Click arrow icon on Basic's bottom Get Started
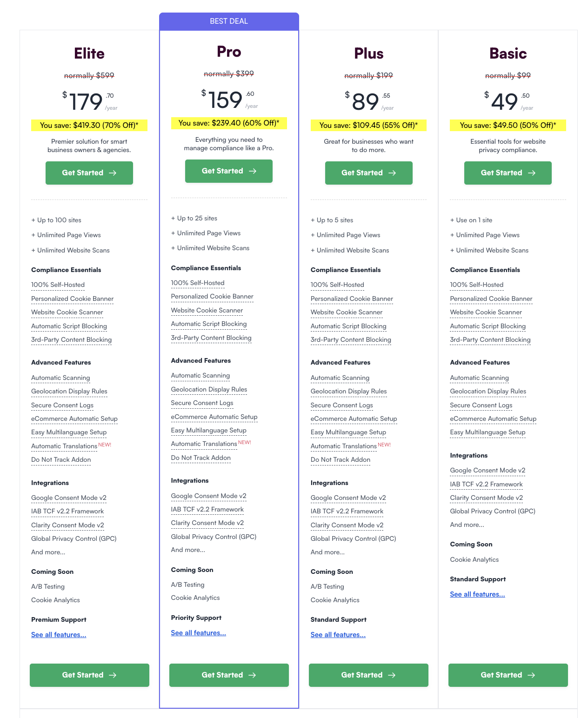 [531, 675]
